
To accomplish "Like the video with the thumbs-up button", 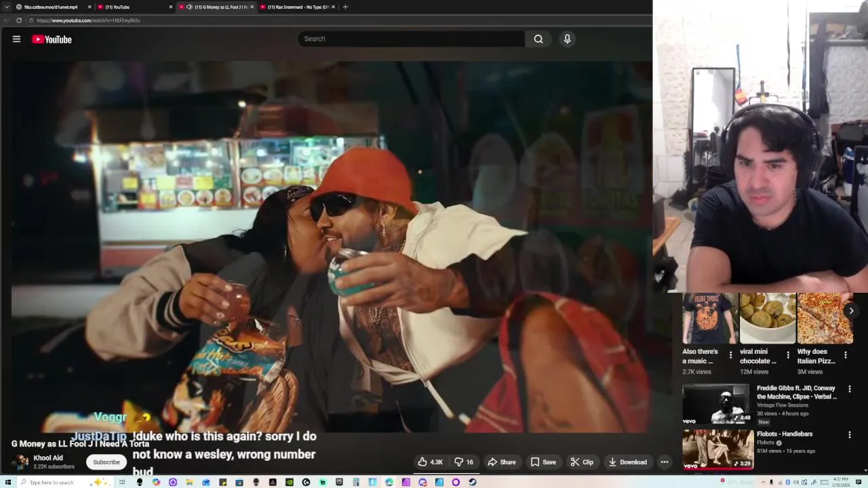I will point(430,462).
